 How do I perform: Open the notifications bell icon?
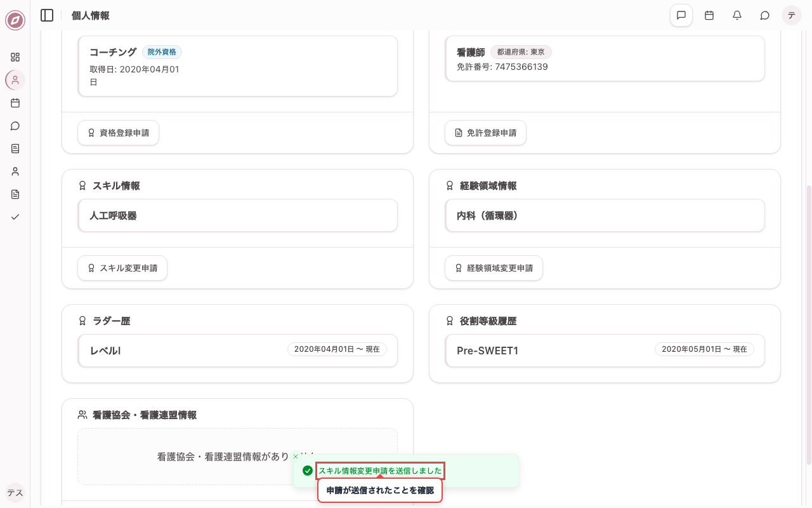tap(737, 15)
